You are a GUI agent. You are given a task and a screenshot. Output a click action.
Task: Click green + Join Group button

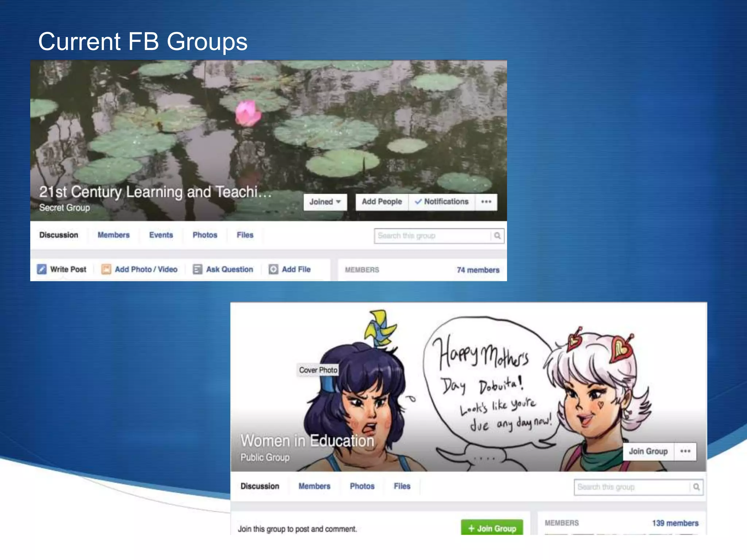(x=492, y=528)
